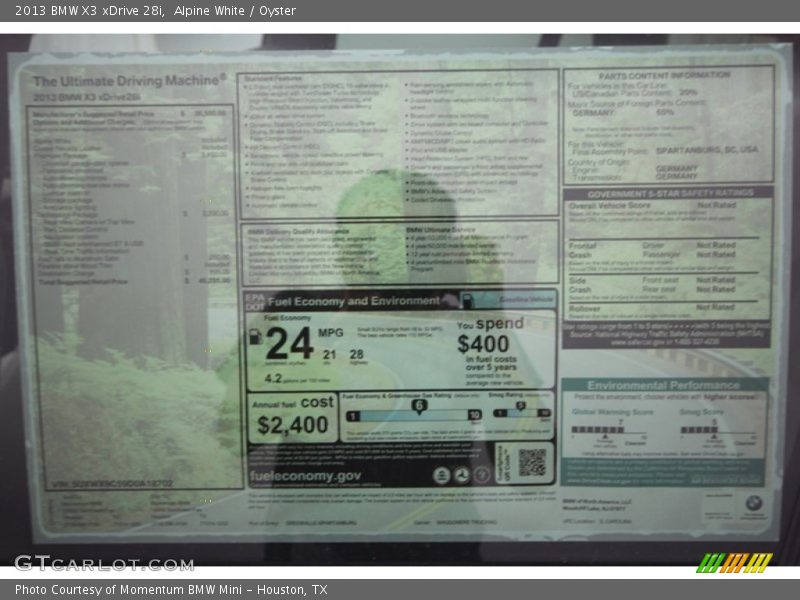Screen dimensions: 800x600
Task: Click the large '24' MPG figure
Action: tap(289, 343)
